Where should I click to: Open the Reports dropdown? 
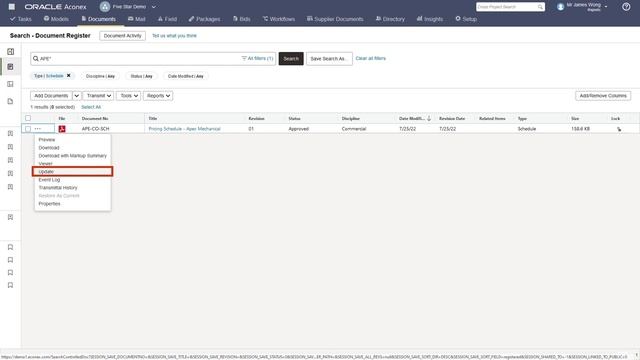tap(158, 96)
